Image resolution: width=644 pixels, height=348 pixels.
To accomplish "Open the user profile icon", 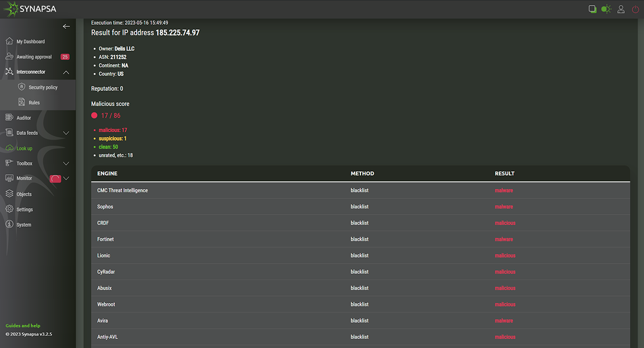I will coord(621,9).
